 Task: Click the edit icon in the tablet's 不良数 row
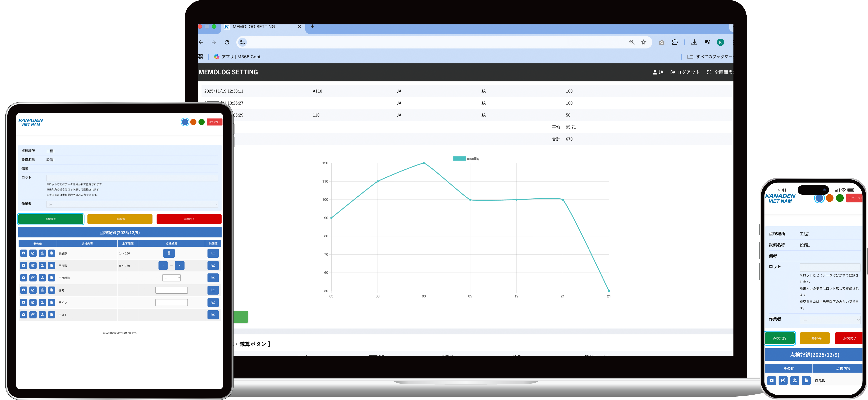33,265
